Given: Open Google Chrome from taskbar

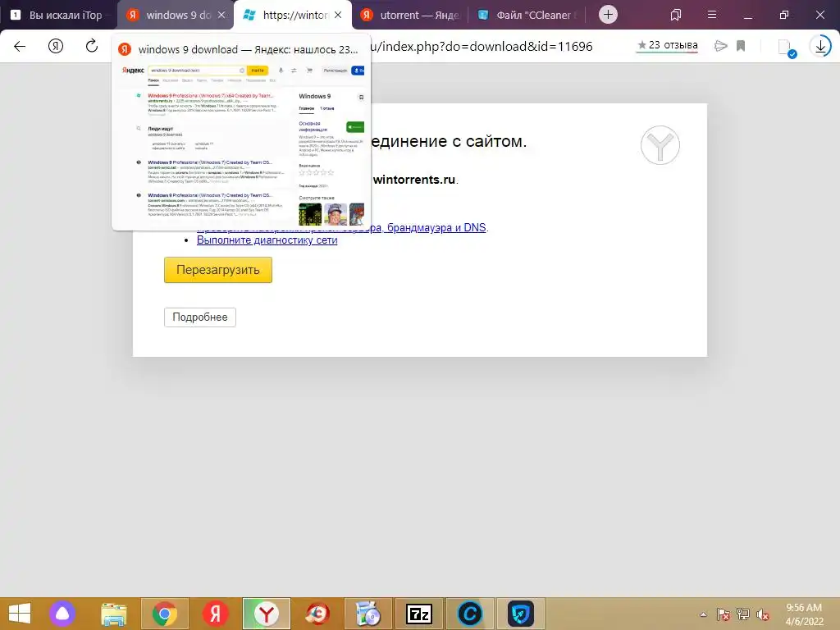Looking at the screenshot, I should pyautogui.click(x=164, y=614).
